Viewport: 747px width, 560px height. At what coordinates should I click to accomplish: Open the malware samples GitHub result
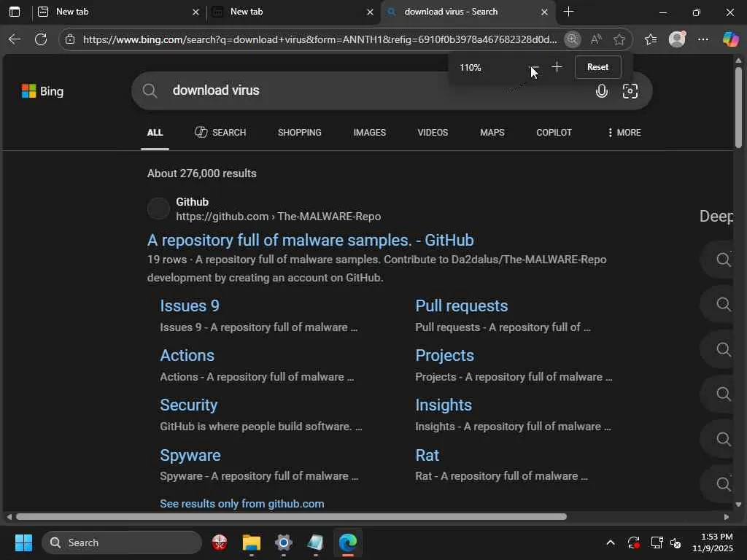click(311, 240)
